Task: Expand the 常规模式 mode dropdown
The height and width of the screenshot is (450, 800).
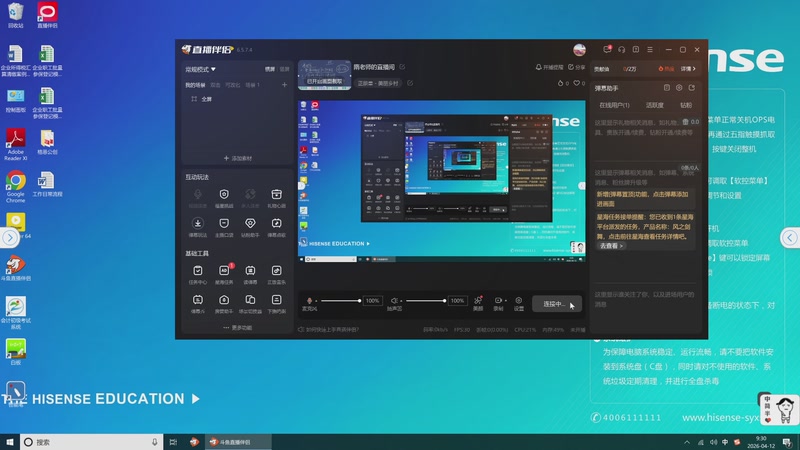Action: point(201,69)
